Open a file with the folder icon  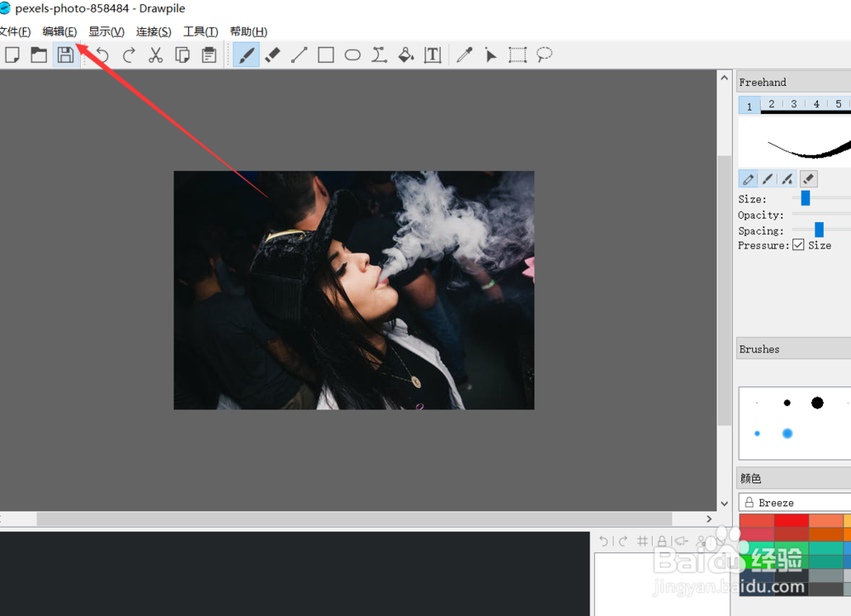[x=38, y=54]
